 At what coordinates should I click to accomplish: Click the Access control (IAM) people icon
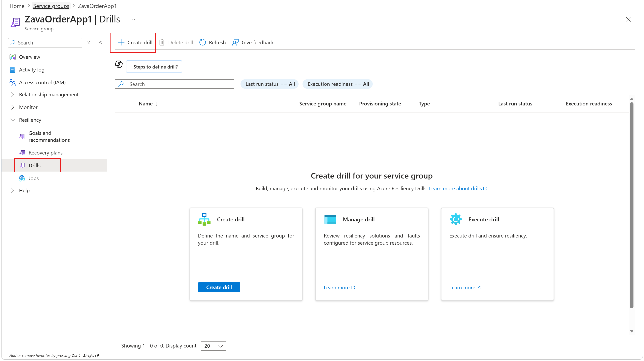13,82
